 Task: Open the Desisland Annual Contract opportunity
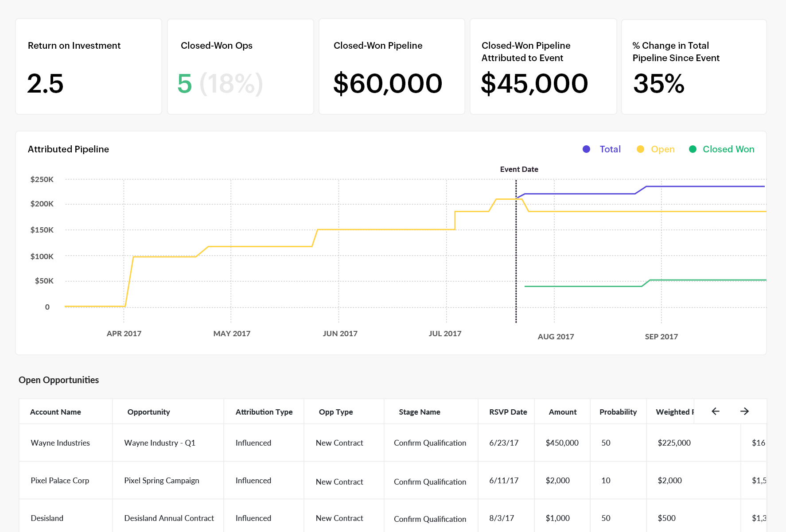(169, 518)
